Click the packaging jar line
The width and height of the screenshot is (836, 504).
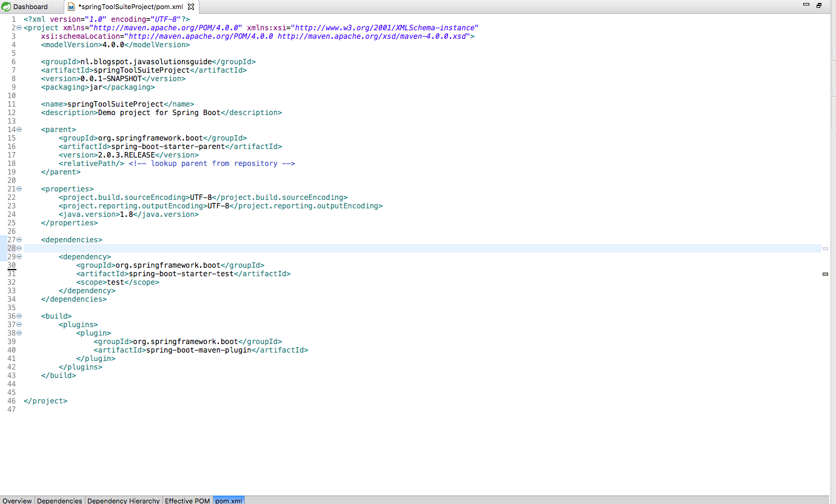(x=98, y=87)
